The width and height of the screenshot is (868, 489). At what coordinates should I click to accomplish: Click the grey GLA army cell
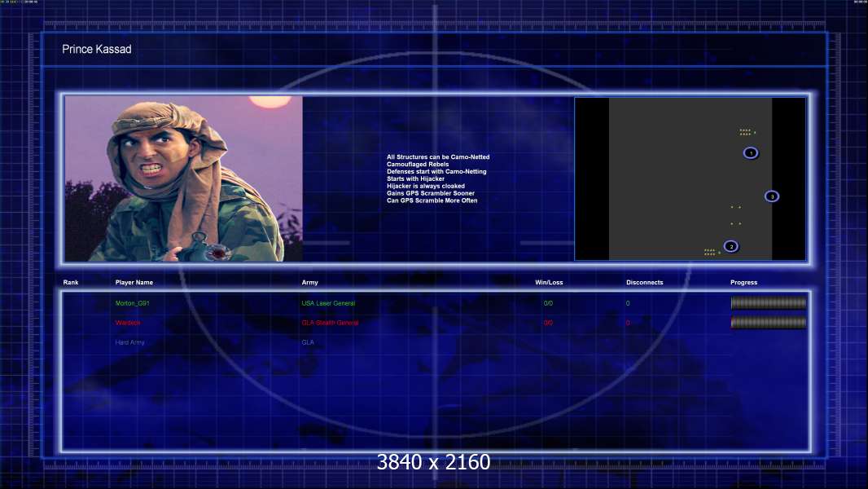pos(308,342)
